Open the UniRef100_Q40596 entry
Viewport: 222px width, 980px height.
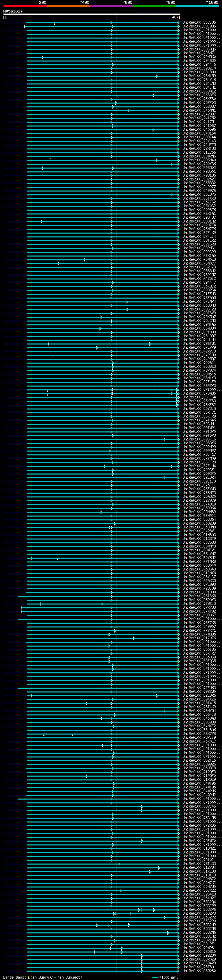tap(199, 129)
